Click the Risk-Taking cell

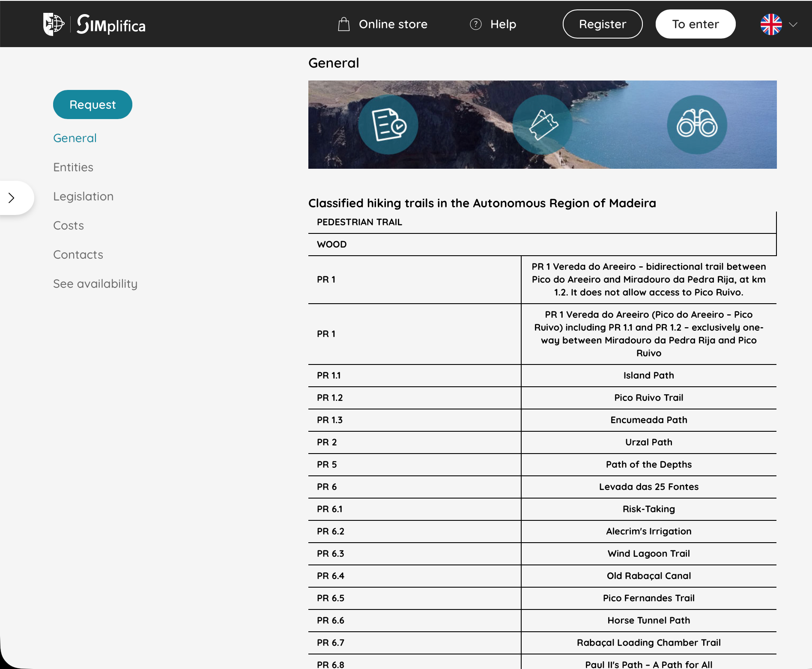(x=649, y=509)
